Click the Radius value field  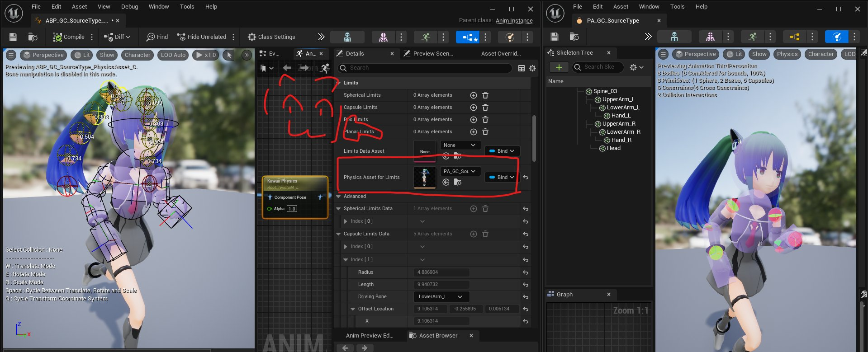[441, 272]
